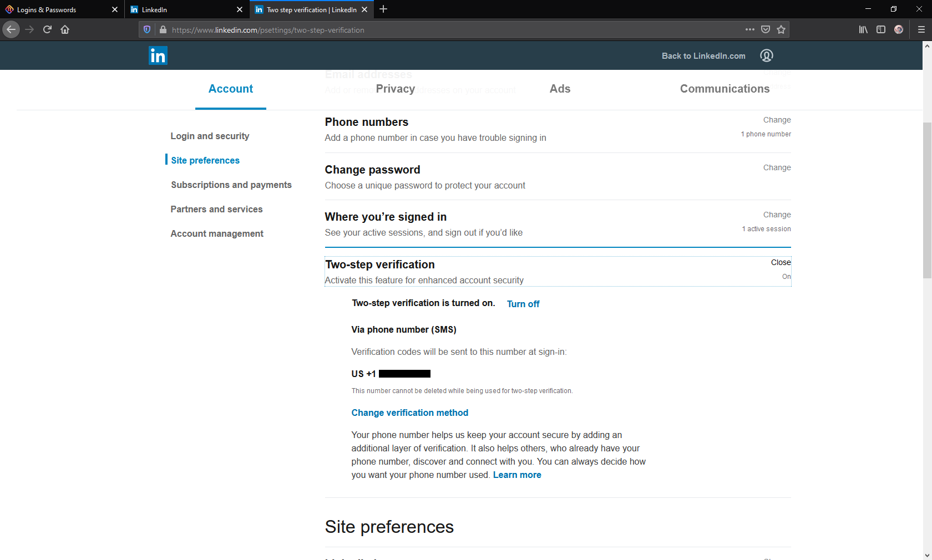Screen dimensions: 932x560
Task: Reload the current page
Action: tap(47, 29)
